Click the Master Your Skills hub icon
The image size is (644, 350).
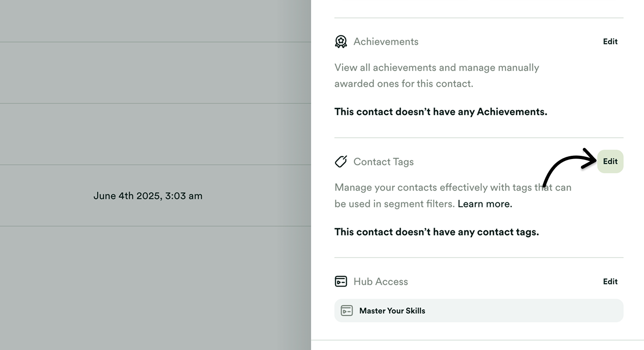(x=347, y=310)
